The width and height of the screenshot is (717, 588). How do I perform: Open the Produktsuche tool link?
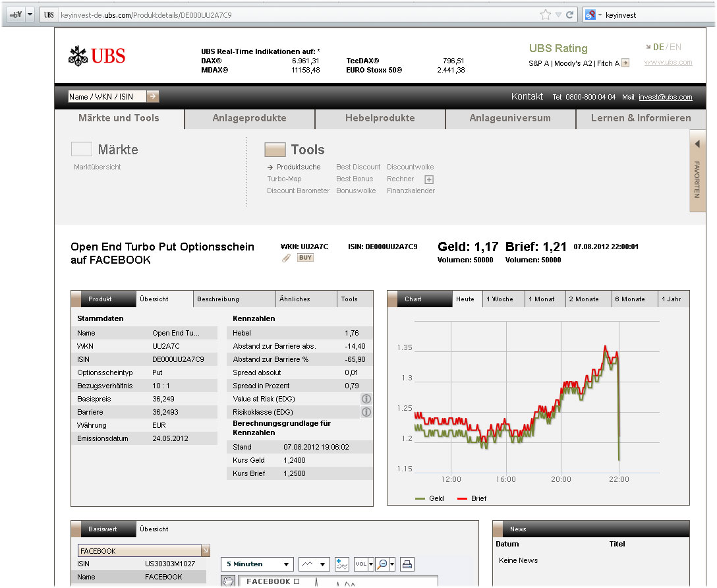(299, 167)
